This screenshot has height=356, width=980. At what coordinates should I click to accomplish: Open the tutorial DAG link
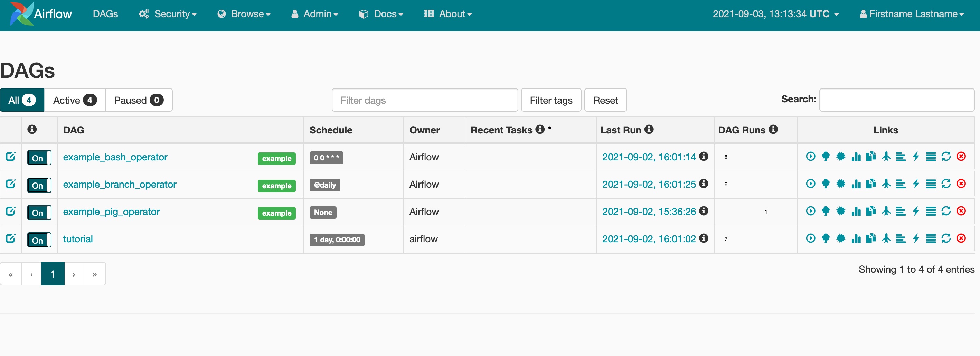tap(78, 239)
